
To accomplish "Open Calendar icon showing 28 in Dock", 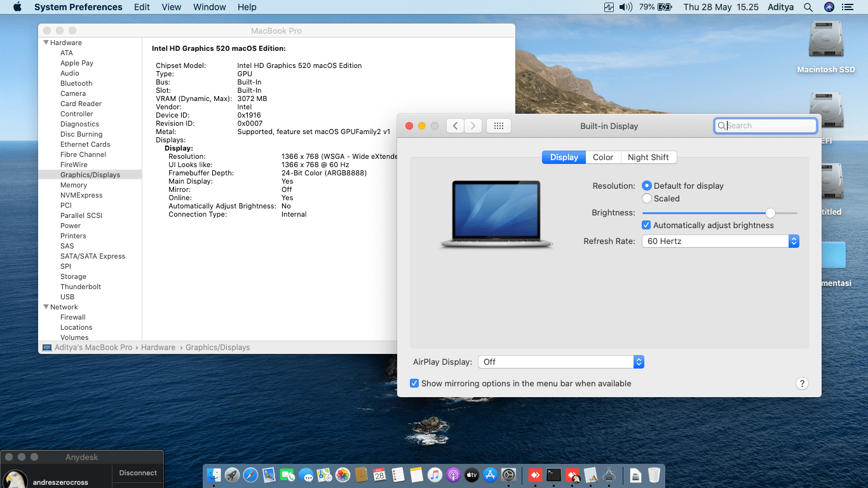I will click(379, 475).
